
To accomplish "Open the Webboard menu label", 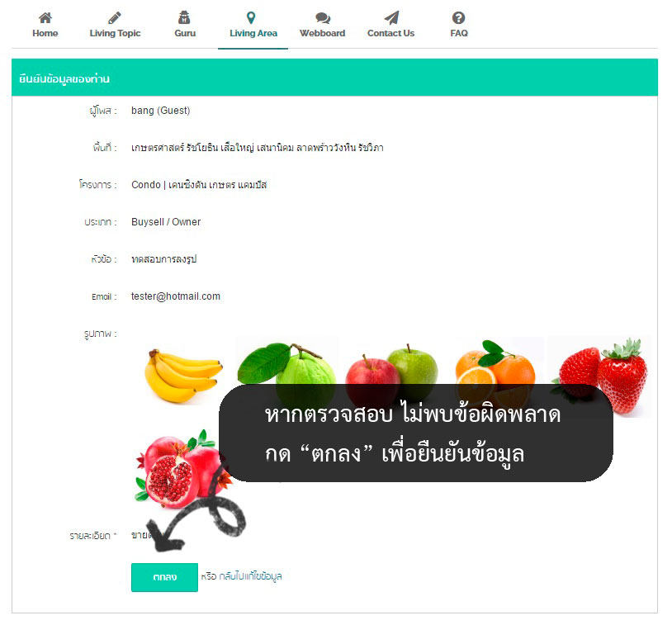I will 322,33.
